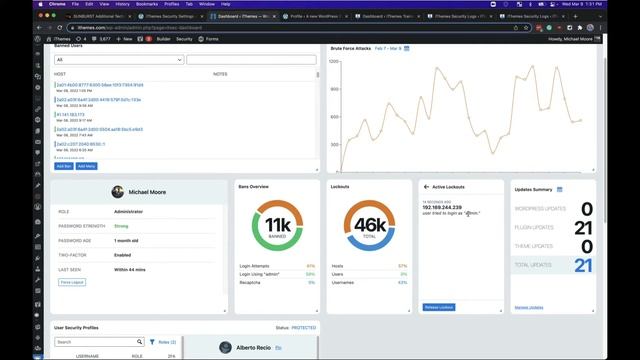Open the Chrome extensions puzzle icon
Screen dimensions: 640x360
(x=580, y=28)
